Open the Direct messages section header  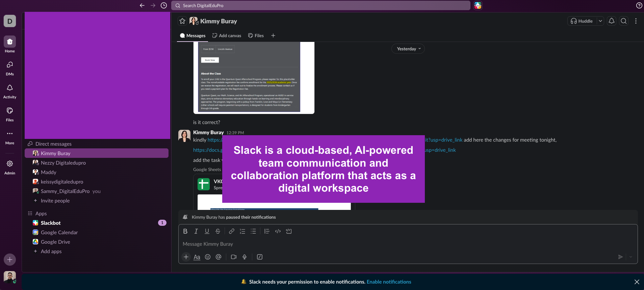point(53,144)
